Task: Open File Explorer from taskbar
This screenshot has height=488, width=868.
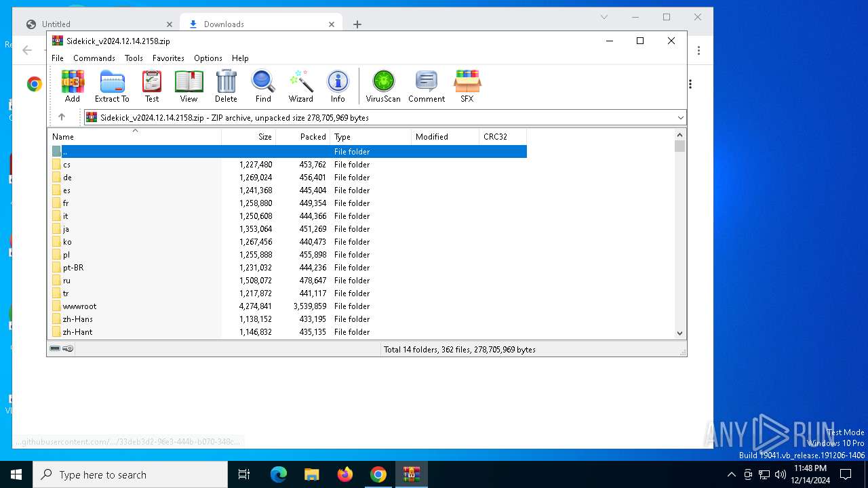Action: pyautogui.click(x=311, y=474)
